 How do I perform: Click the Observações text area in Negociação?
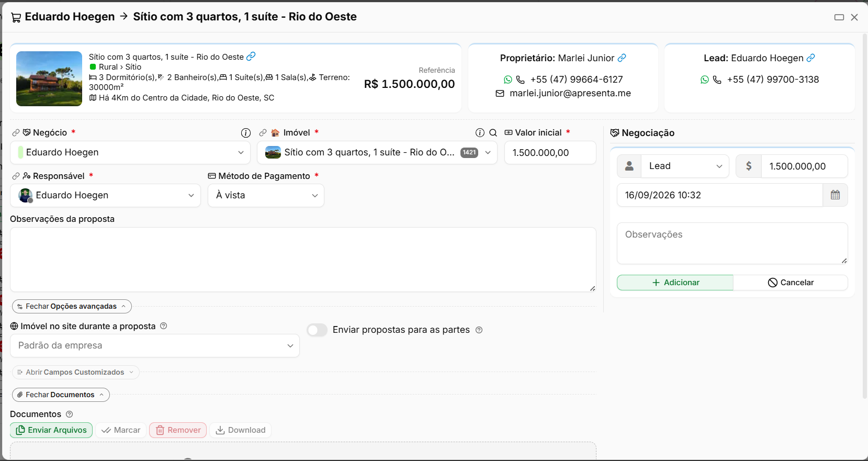click(732, 243)
